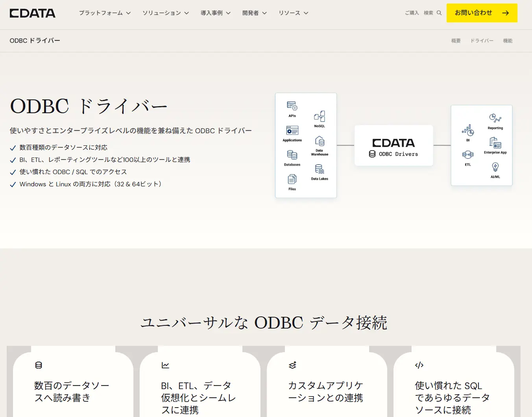This screenshot has height=417, width=532.
Task: Click the chart icon above BI、ETL card
Action: [x=165, y=365]
